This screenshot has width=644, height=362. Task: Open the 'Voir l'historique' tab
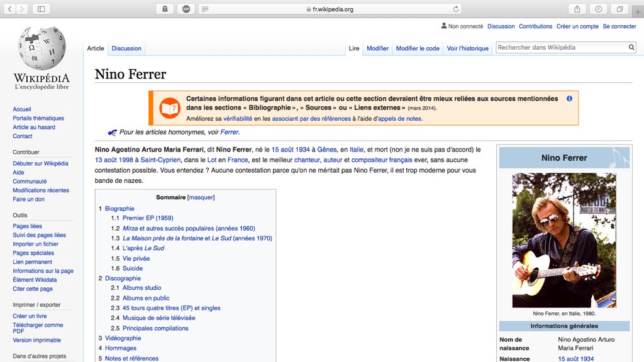coord(468,48)
